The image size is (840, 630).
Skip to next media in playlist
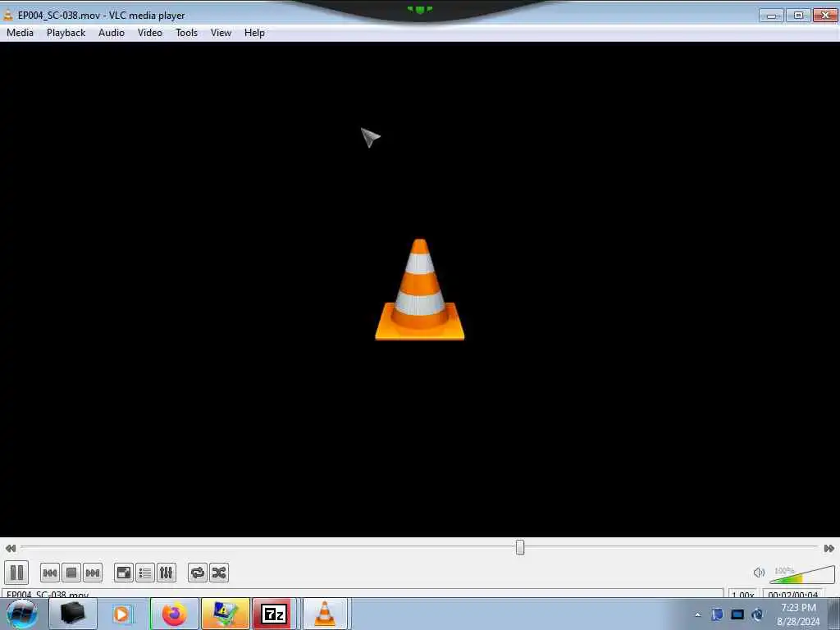93,573
